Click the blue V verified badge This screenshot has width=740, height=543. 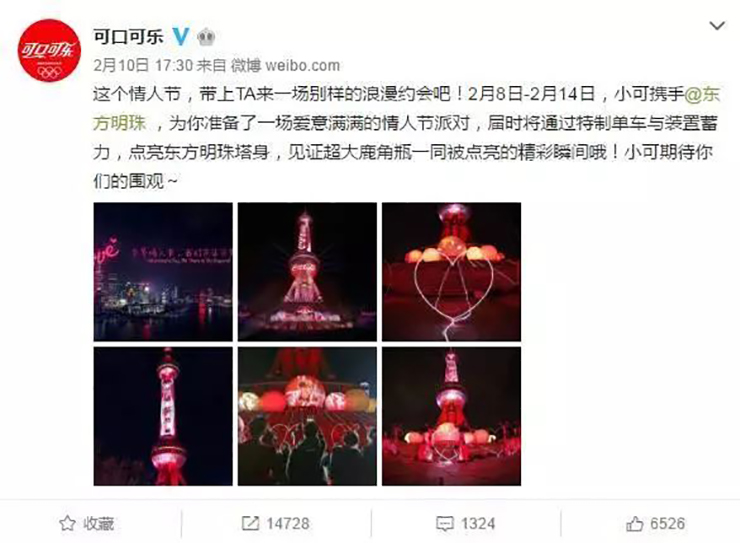coord(181,36)
